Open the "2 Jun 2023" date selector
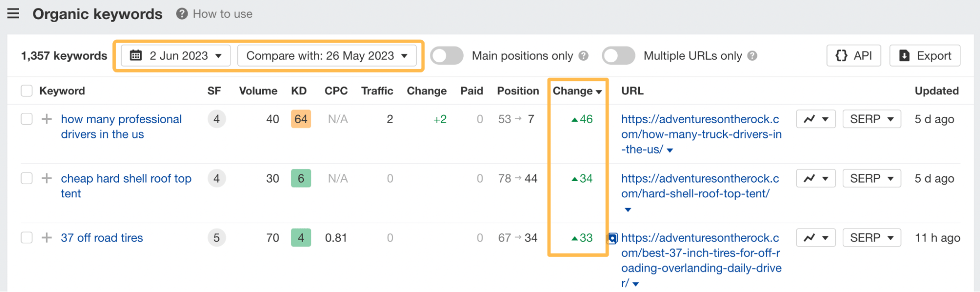This screenshot has width=980, height=292. coord(175,55)
